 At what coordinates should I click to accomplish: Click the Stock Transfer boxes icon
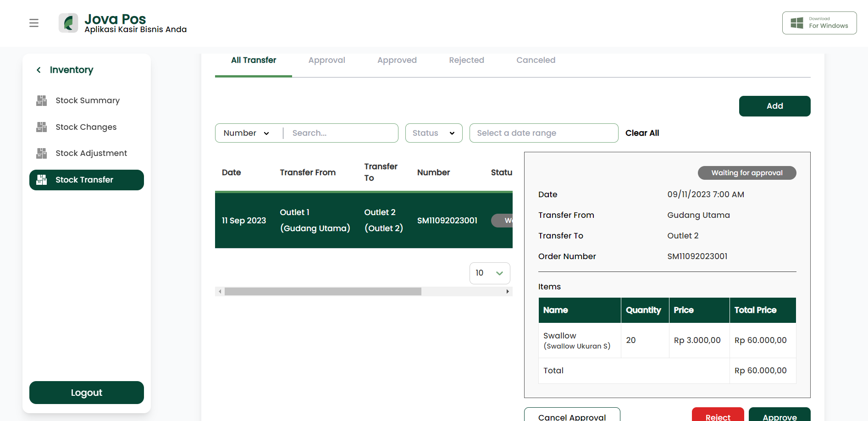coord(42,180)
